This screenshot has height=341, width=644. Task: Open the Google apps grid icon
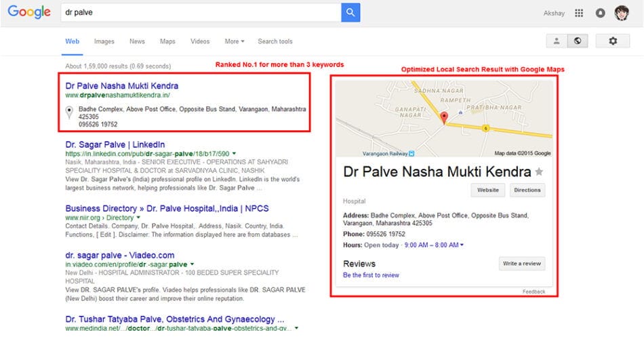(x=579, y=13)
